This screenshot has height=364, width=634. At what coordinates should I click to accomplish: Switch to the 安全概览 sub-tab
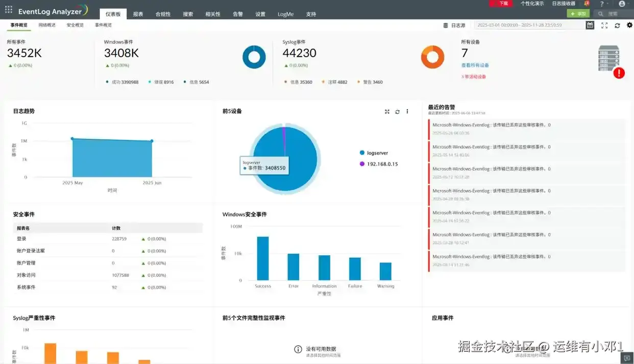[x=75, y=25]
